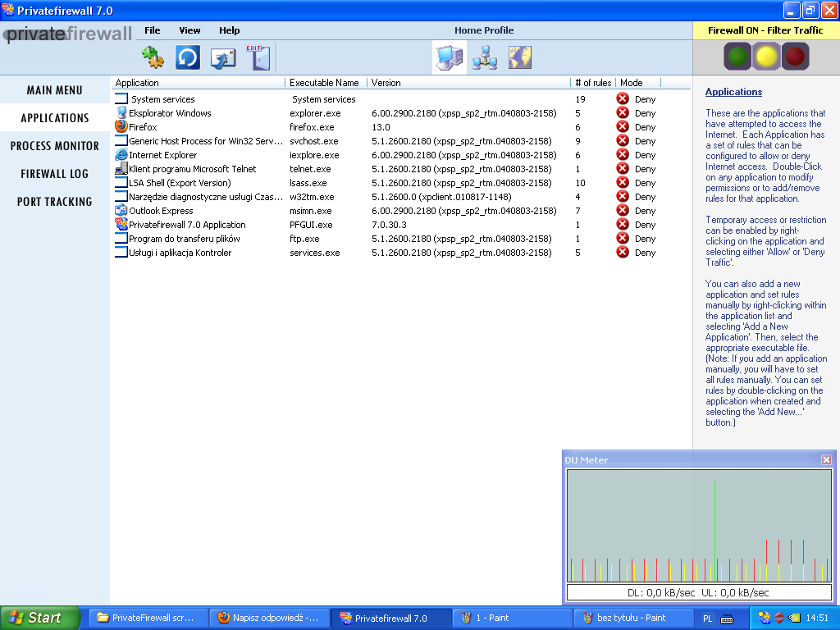The height and width of the screenshot is (630, 840).
Task: Click the Eksplorator Windows row icon
Action: (121, 112)
